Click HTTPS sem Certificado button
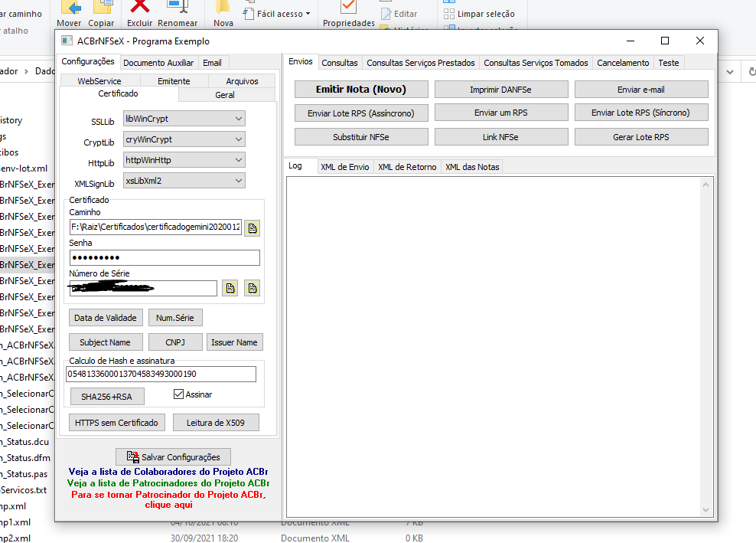756x543 pixels. 116,423
